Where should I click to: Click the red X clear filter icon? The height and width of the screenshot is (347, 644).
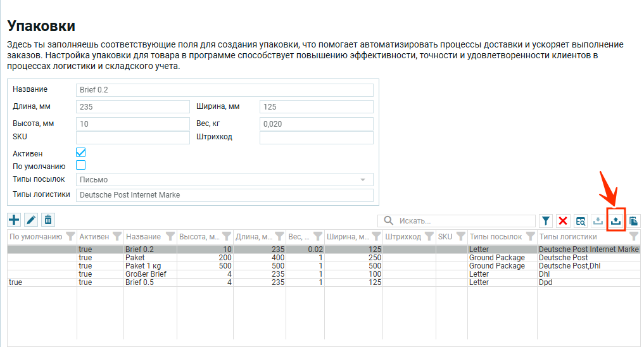563,221
